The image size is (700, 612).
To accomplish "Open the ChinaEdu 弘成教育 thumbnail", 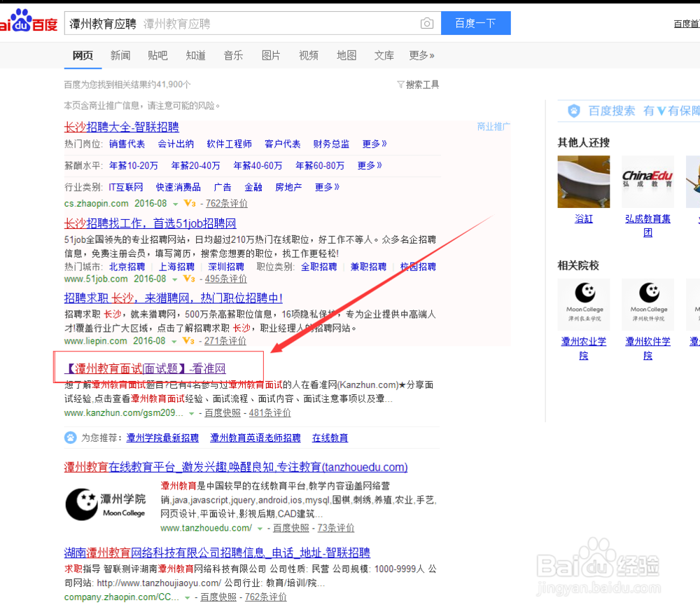I will 647,182.
